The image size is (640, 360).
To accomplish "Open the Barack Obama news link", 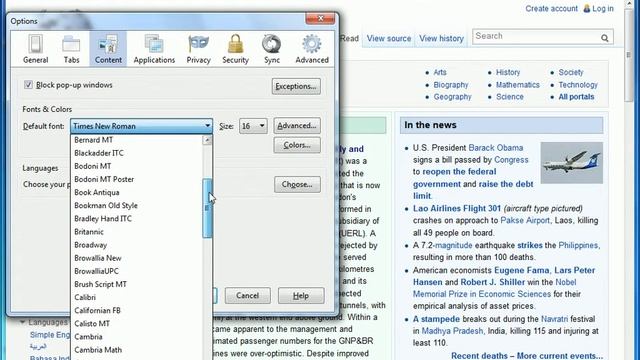I will pyautogui.click(x=496, y=147).
